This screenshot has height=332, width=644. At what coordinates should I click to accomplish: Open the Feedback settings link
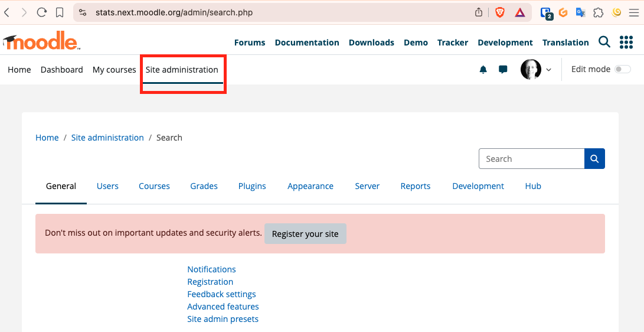click(x=221, y=294)
